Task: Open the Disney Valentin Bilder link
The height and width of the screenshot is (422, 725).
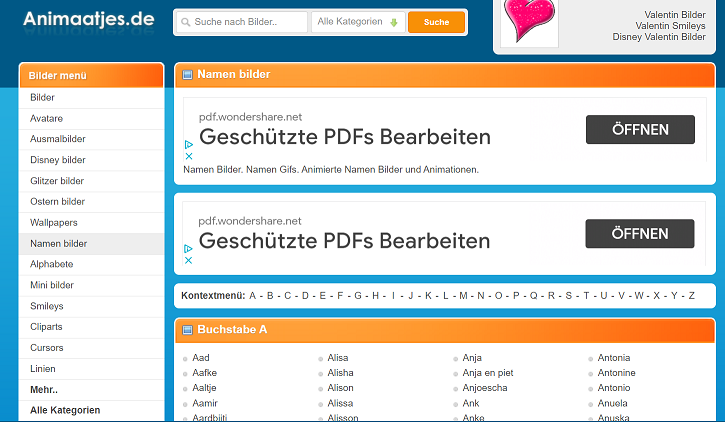Action: click(x=659, y=37)
